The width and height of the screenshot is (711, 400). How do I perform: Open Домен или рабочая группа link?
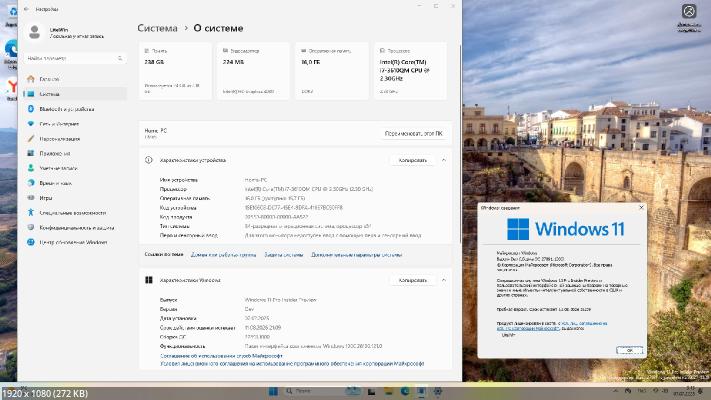pyautogui.click(x=223, y=255)
